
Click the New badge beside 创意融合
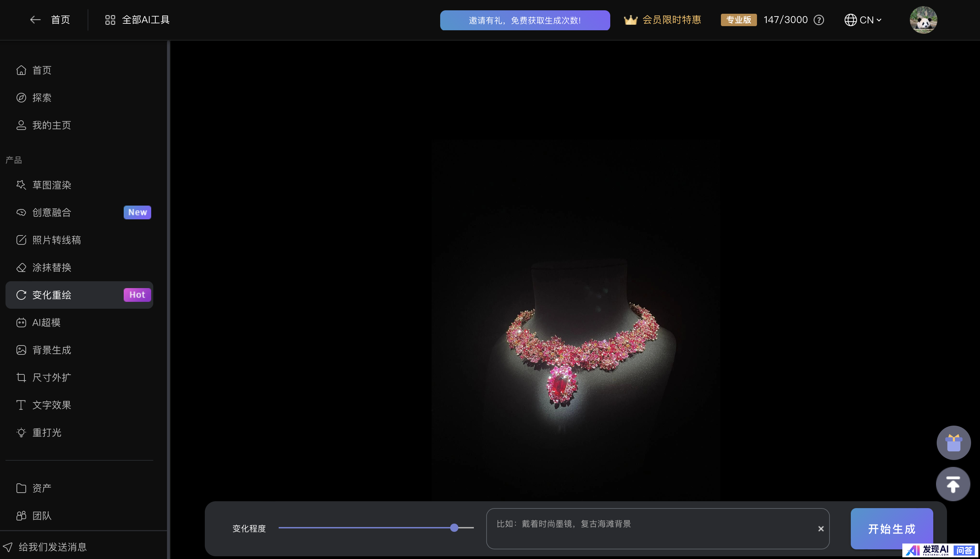pos(137,212)
